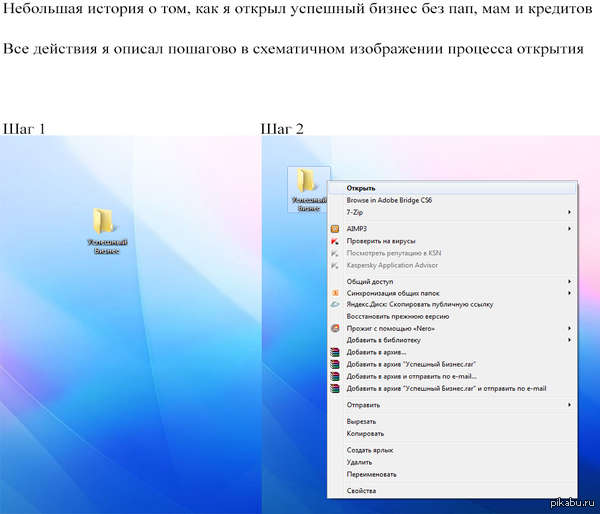The height and width of the screenshot is (514, 600).
Task: Choose Проверить на вирусы
Action: pyautogui.click(x=452, y=241)
